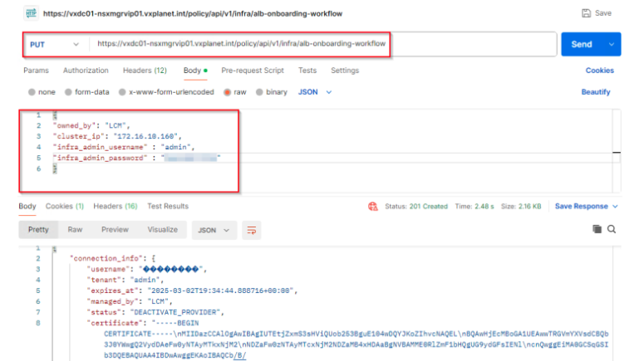The width and height of the screenshot is (644, 361).
Task: Open the response format JSON dropdown
Action: [x=214, y=230]
